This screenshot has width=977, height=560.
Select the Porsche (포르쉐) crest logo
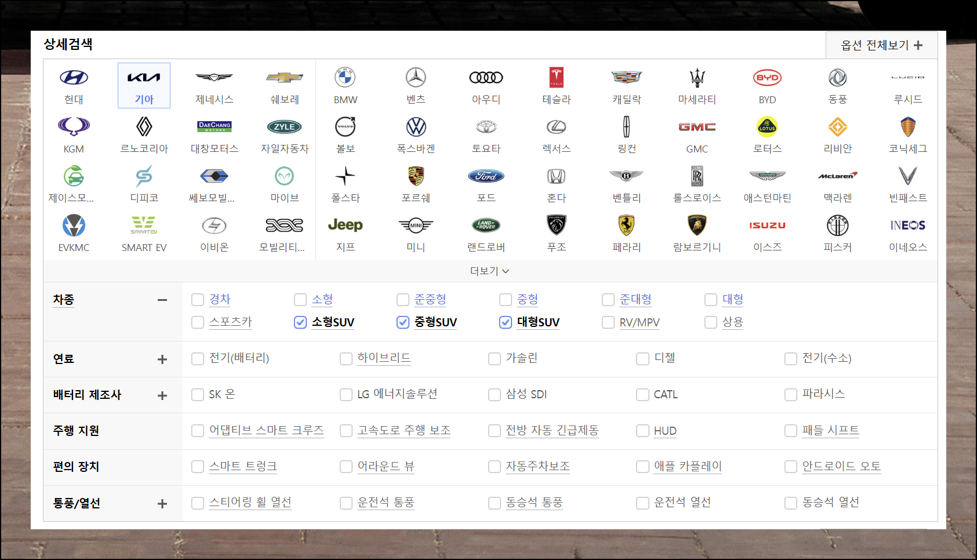tap(416, 176)
